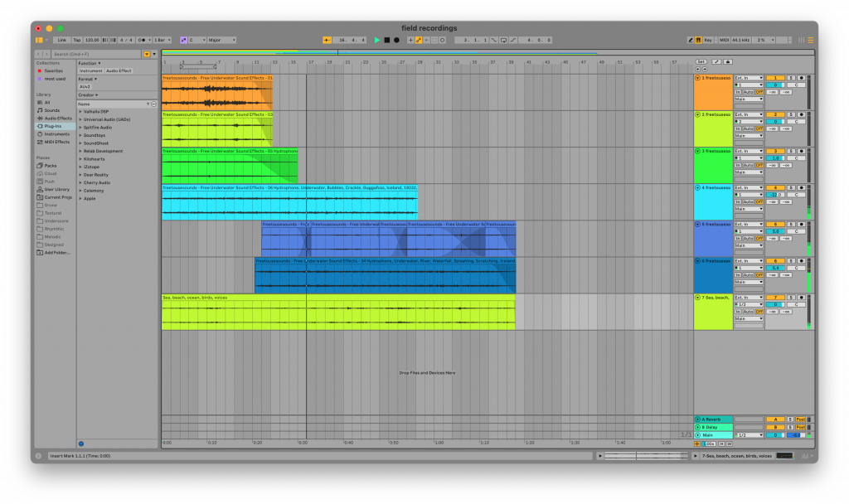849x504 pixels.
Task: Toggle the metronome in the control bar
Action: (x=142, y=40)
